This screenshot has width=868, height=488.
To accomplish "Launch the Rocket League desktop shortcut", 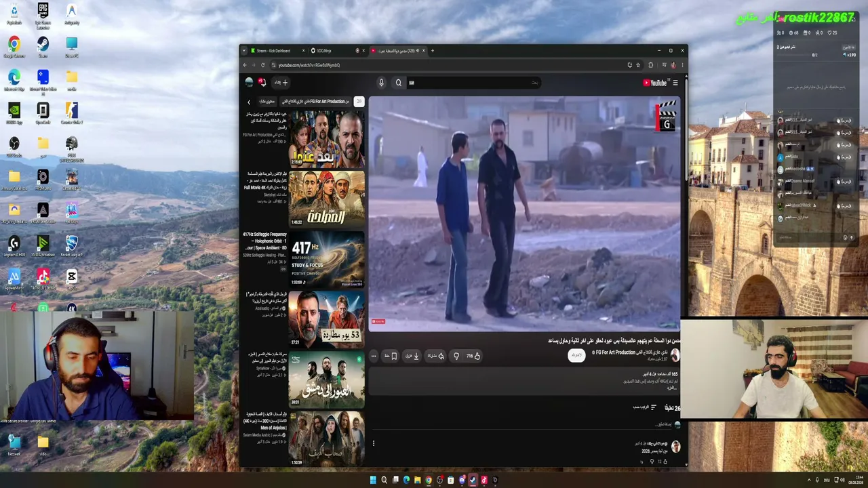I will [x=72, y=245].
